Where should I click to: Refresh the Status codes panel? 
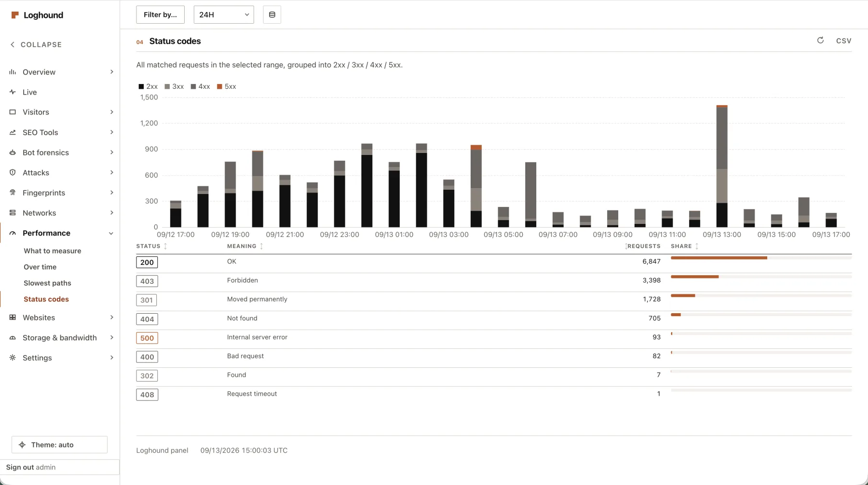point(820,41)
